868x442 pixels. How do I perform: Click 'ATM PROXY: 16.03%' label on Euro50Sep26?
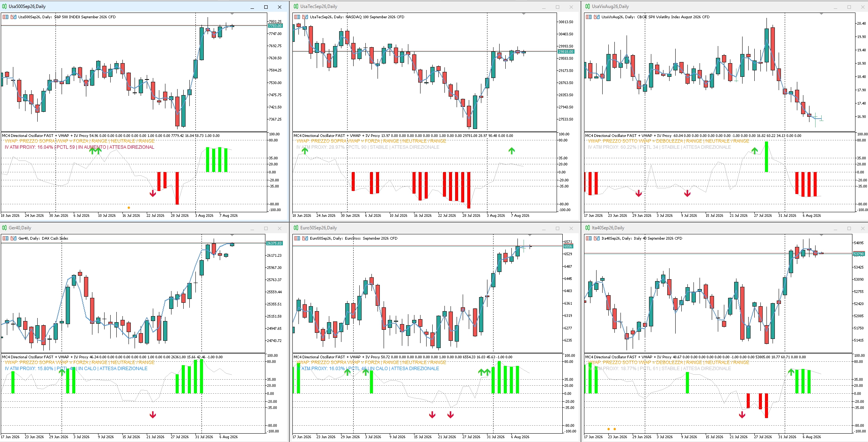(323, 369)
